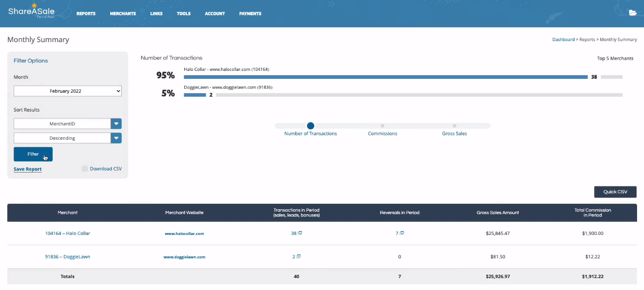The width and height of the screenshot is (644, 290).
Task: Click the ShareASale logo
Action: click(x=31, y=12)
